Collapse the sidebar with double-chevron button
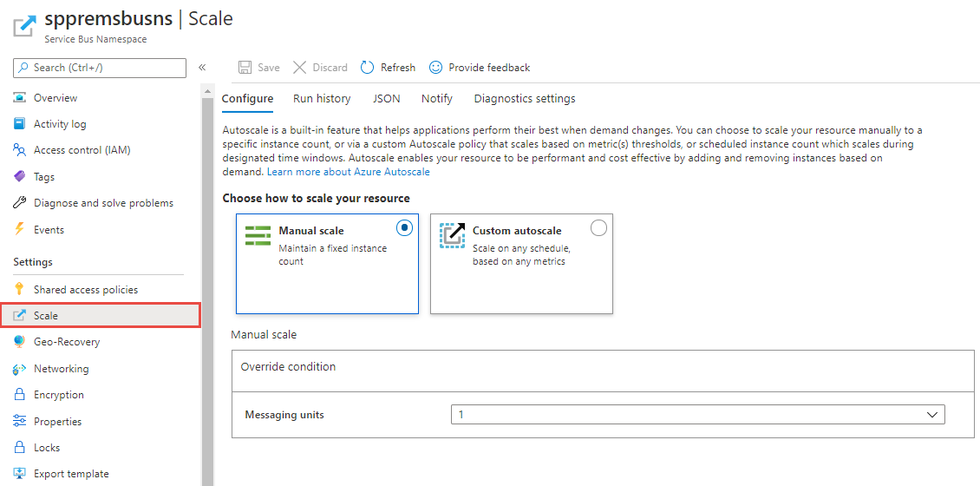The height and width of the screenshot is (486, 980). tap(202, 68)
